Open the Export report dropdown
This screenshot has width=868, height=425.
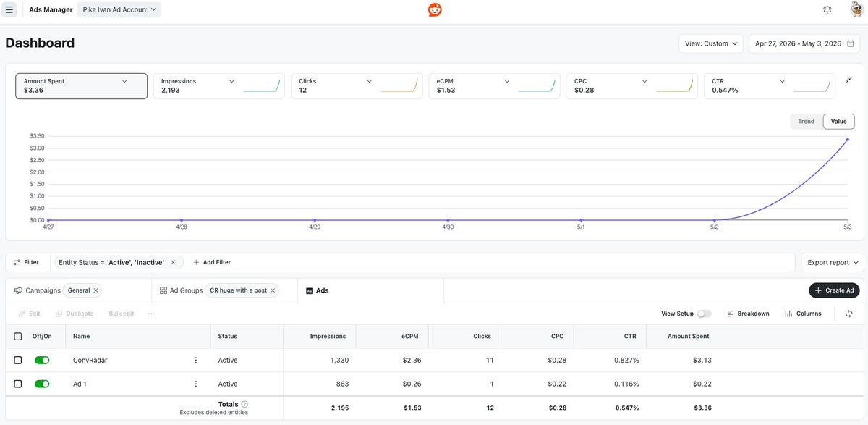833,262
